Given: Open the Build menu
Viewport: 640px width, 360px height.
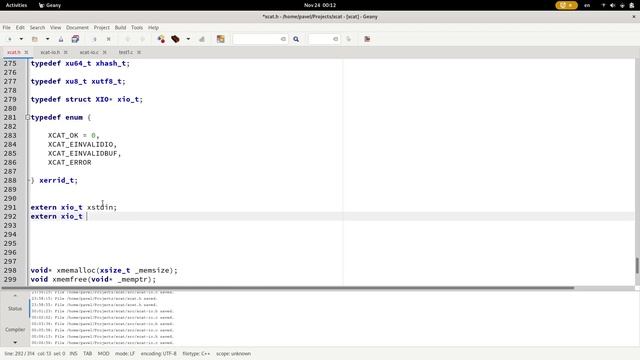Looking at the screenshot, I should click(x=120, y=28).
